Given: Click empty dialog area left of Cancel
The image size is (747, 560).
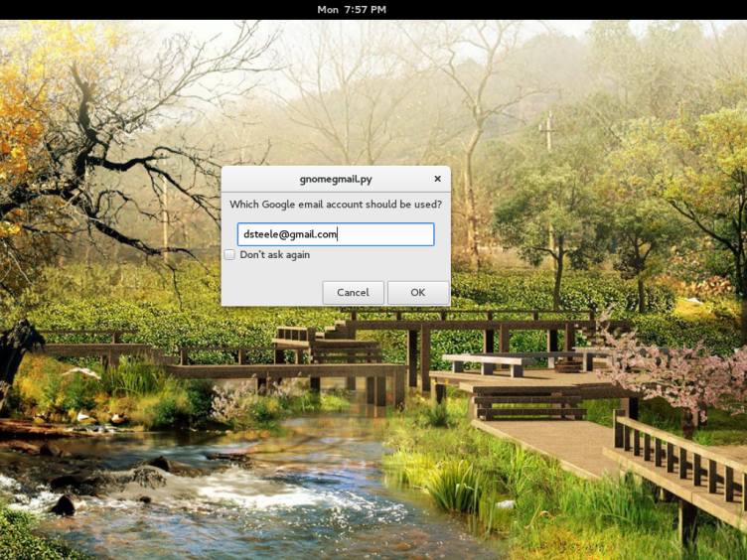Looking at the screenshot, I should pos(268,293).
